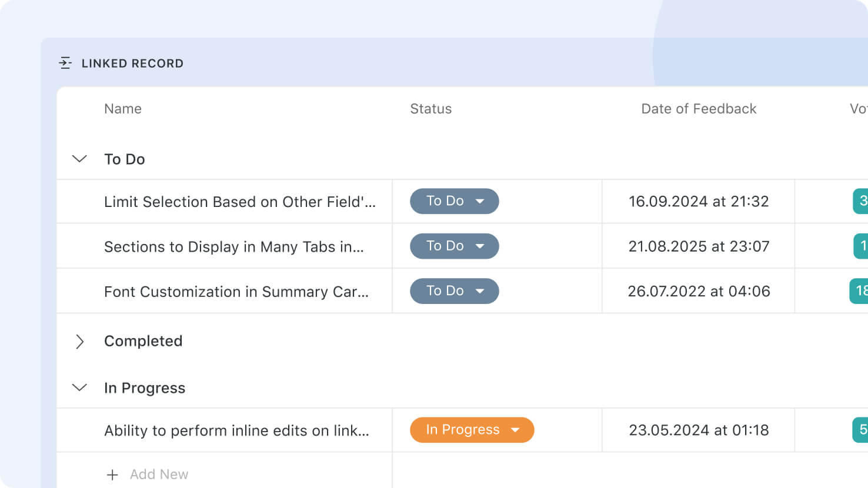The height and width of the screenshot is (488, 868).
Task: Select 'Font Customization in Summary Car...' record
Action: (x=236, y=292)
